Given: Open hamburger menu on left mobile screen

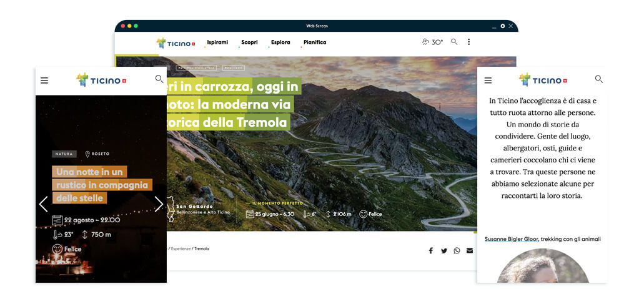Looking at the screenshot, I should pos(44,81).
